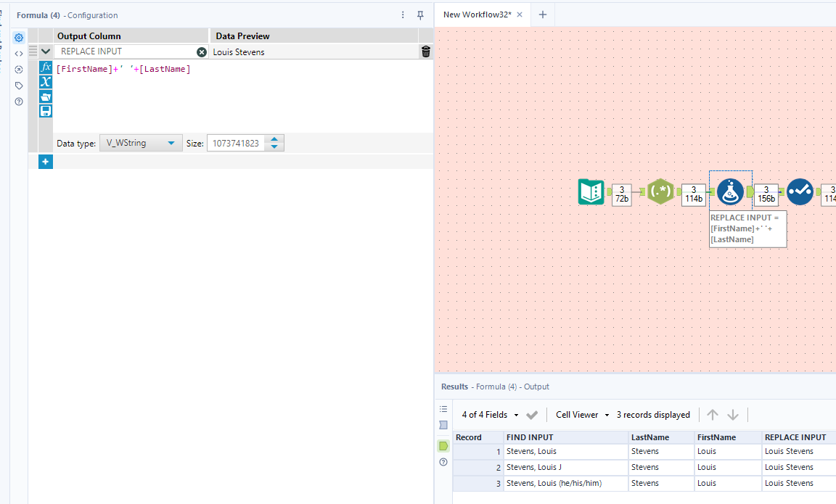
Task: Open saved expressions via folder icon
Action: click(45, 96)
